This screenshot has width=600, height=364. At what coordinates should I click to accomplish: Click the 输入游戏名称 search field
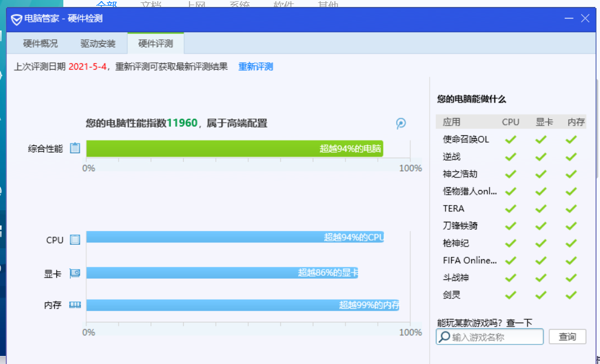coord(490,337)
